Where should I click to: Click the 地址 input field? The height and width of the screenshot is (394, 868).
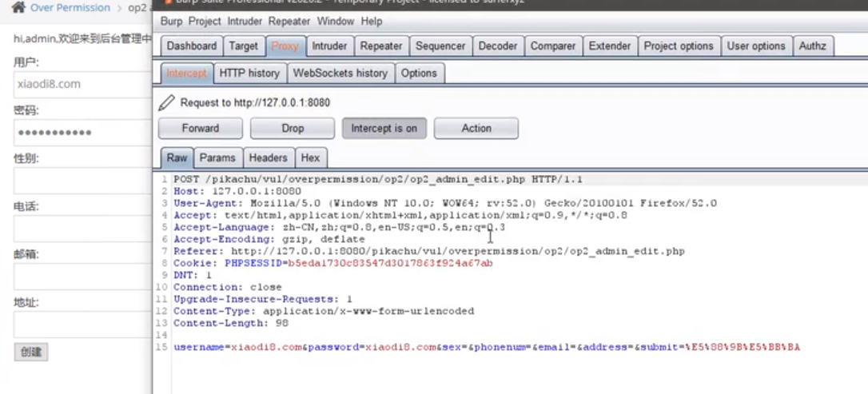click(82, 324)
